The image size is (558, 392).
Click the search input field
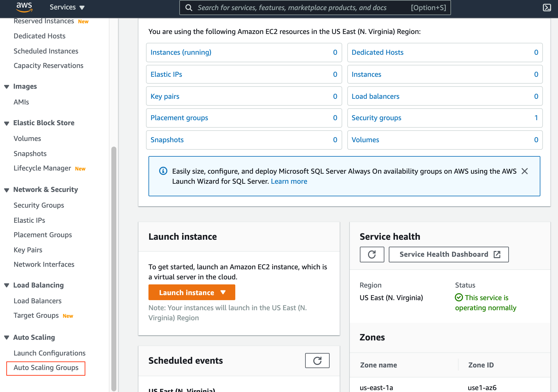tap(299, 7)
